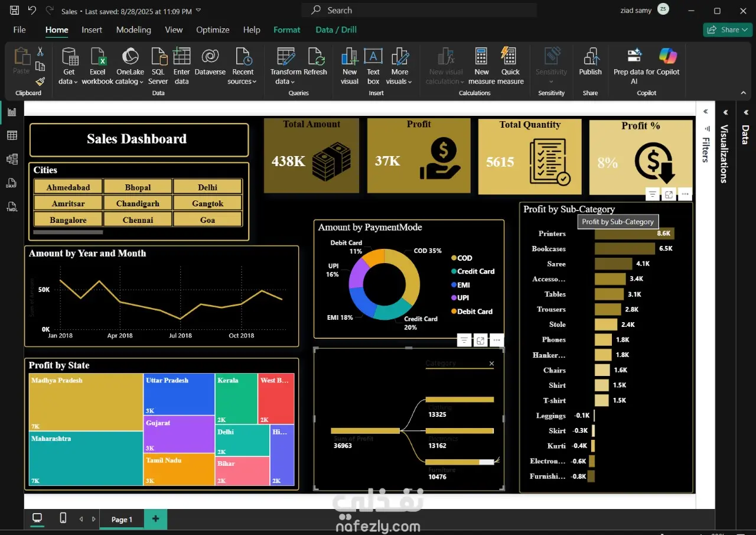Create a Quick measure
This screenshot has width=756, height=535.
[x=510, y=66]
